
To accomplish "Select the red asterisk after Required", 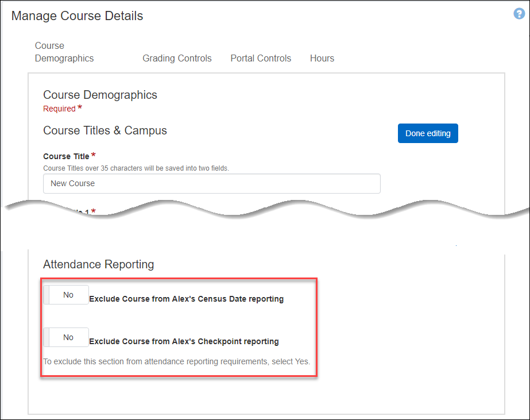I will [x=79, y=106].
